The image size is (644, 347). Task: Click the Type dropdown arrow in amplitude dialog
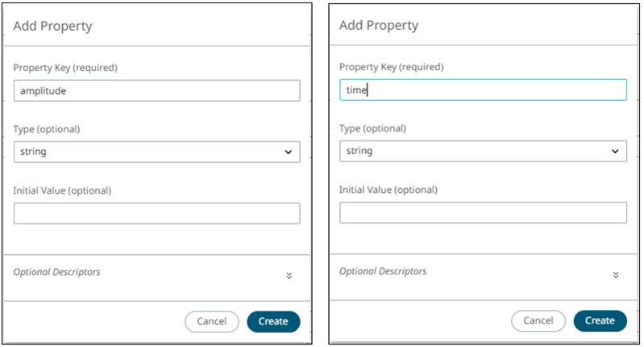[289, 152]
